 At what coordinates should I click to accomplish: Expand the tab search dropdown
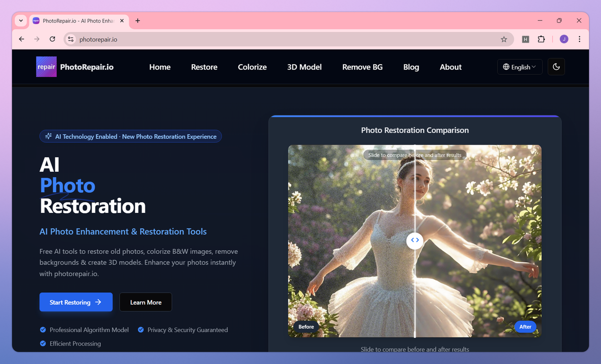pyautogui.click(x=21, y=21)
